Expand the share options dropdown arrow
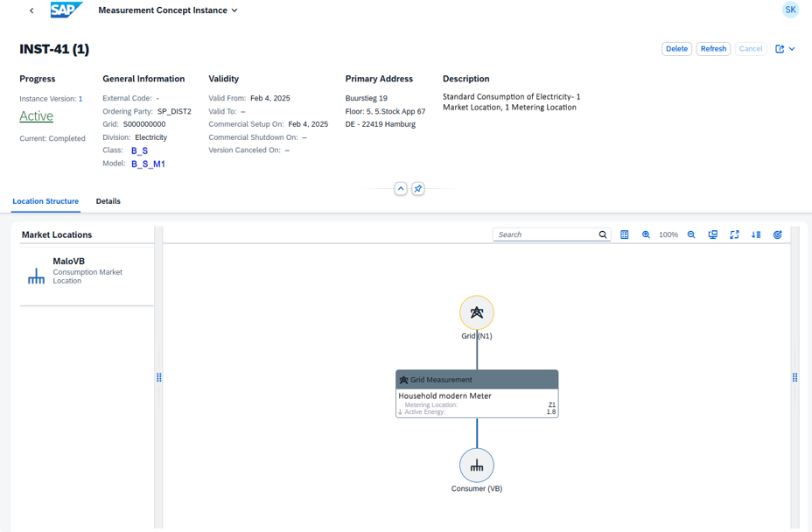 792,49
